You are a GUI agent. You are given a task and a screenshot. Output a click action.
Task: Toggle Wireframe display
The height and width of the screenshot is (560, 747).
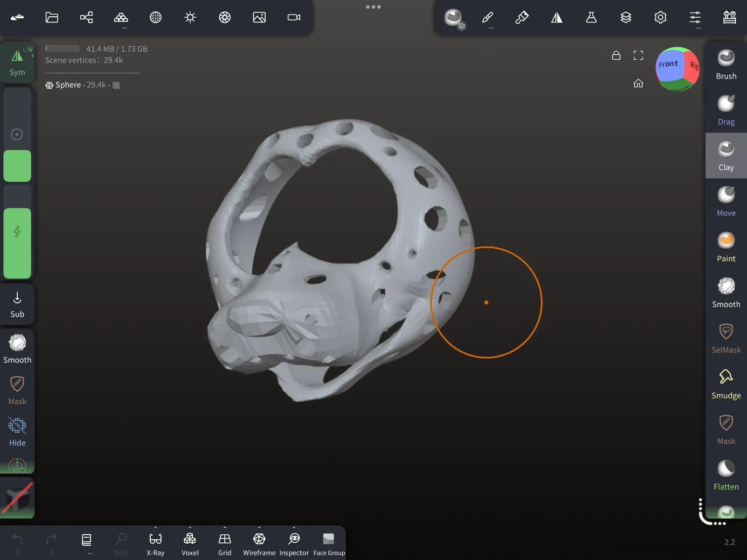pos(259,544)
